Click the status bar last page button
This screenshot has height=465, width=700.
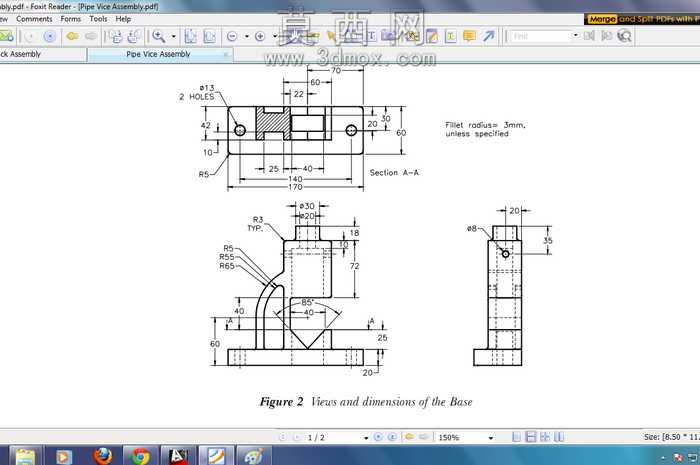392,437
